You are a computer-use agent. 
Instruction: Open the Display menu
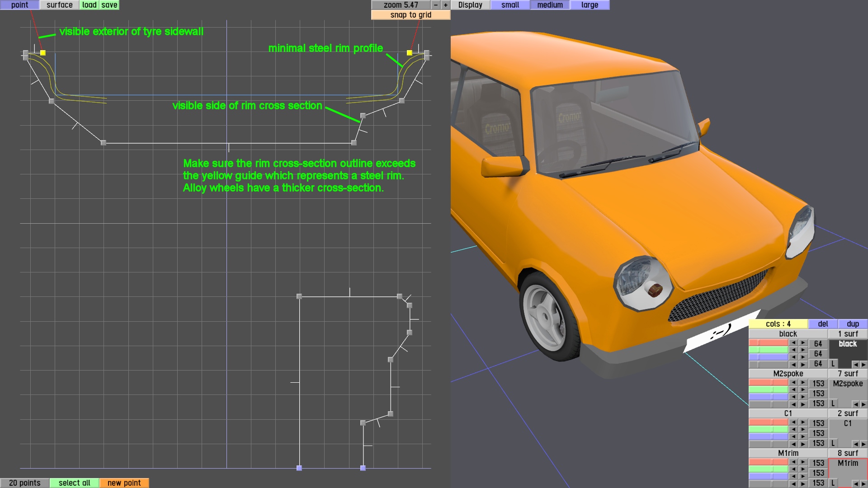470,5
